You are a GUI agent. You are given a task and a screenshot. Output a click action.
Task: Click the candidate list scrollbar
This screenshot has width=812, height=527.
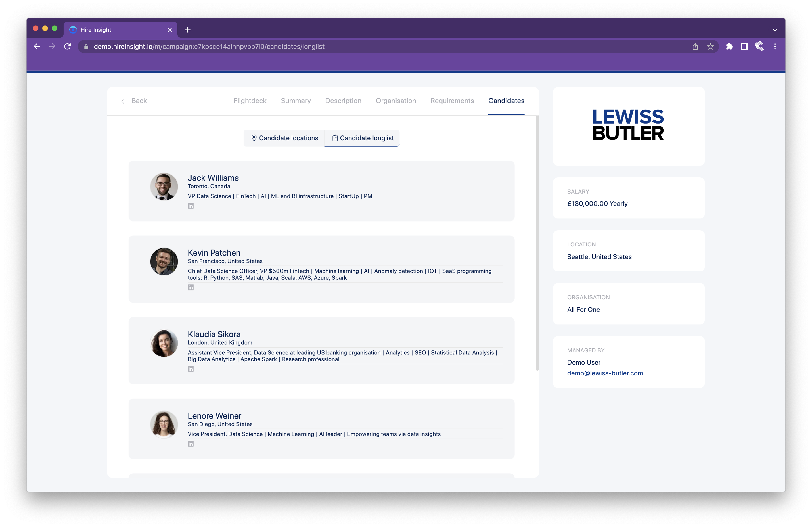tap(537, 243)
